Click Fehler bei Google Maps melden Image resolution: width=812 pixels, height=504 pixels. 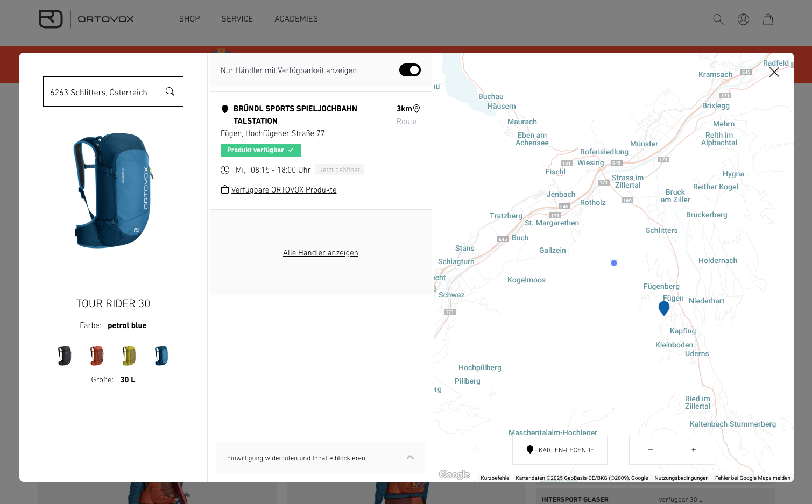752,478
